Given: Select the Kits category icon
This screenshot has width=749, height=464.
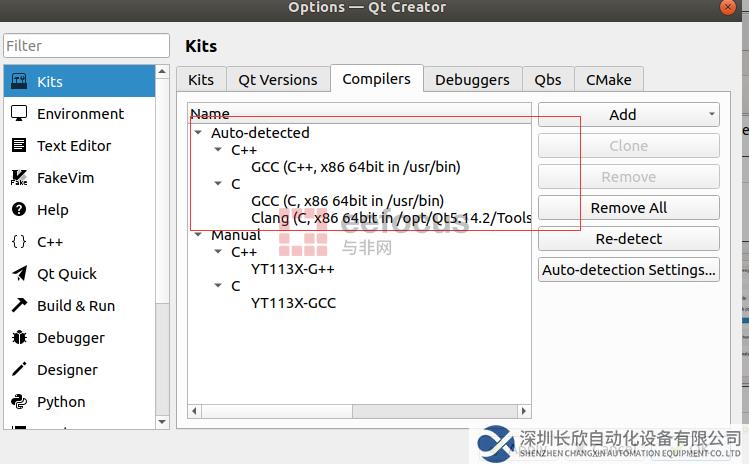Looking at the screenshot, I should click(19, 81).
